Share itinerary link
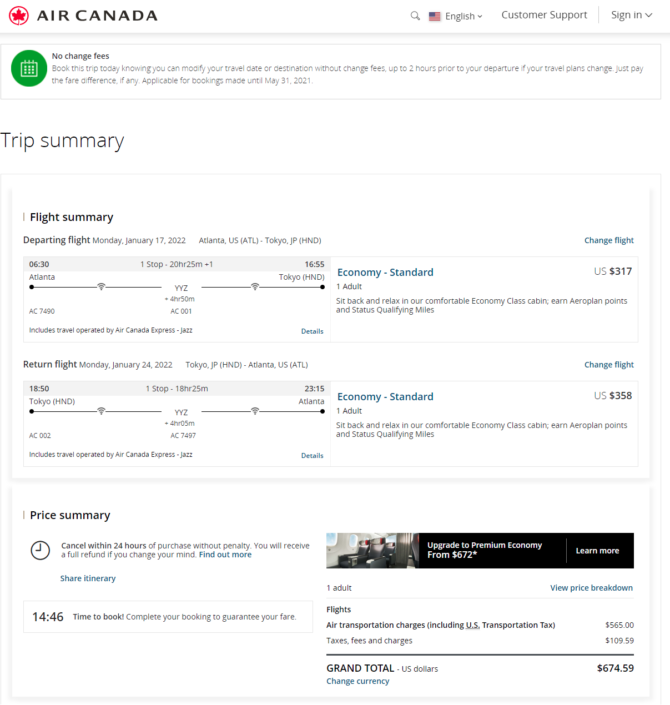The image size is (670, 705). (x=88, y=578)
